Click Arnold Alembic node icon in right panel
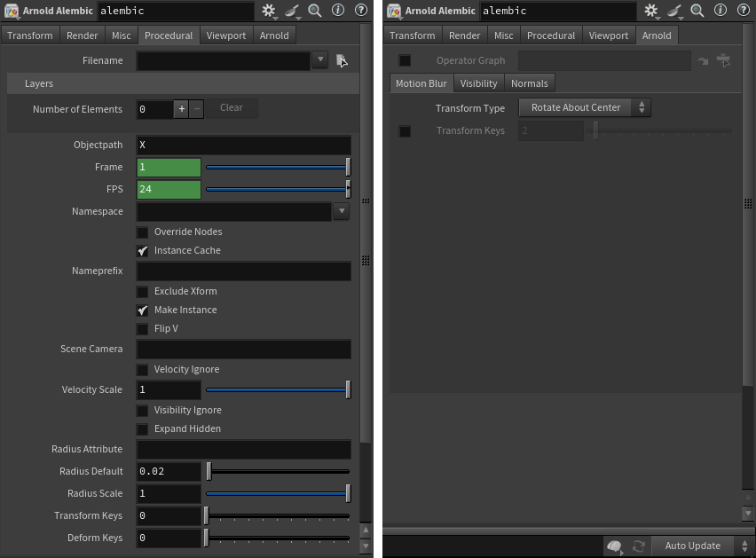 pos(394,11)
